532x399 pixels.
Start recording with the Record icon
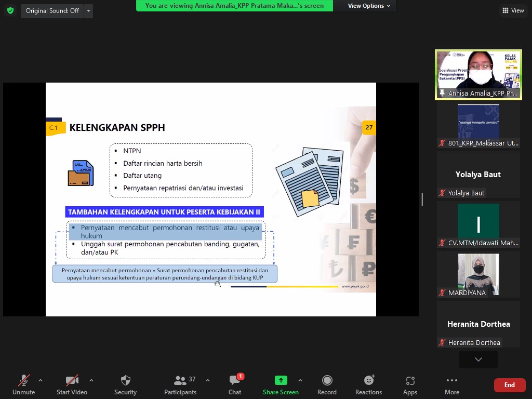[327, 385]
